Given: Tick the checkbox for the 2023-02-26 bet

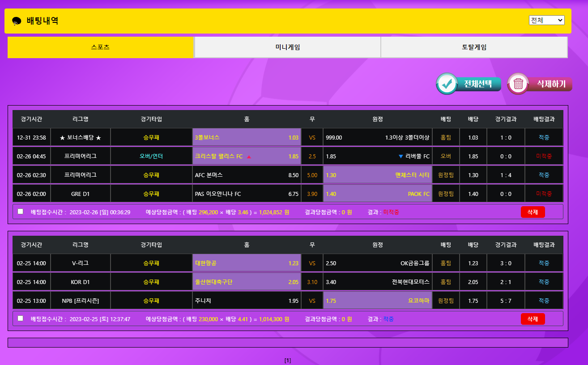Looking at the screenshot, I should pyautogui.click(x=21, y=212).
